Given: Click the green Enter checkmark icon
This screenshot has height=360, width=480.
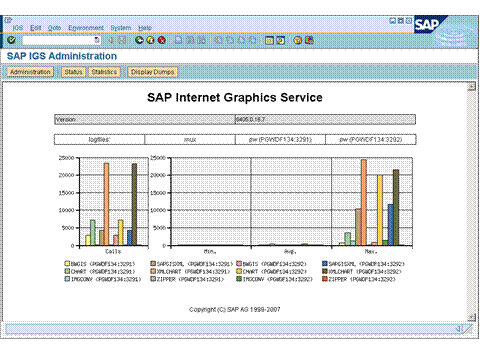Looking at the screenshot, I should pyautogui.click(x=11, y=40).
